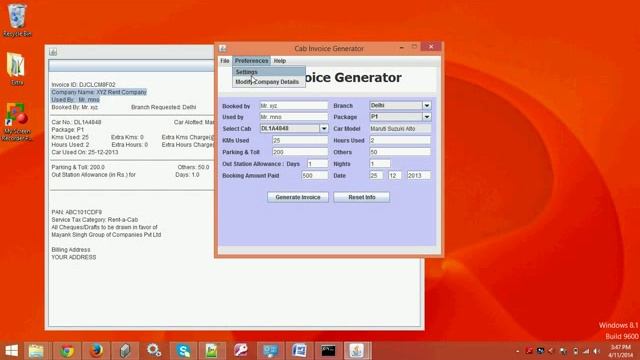Image resolution: width=640 pixels, height=360 pixels.
Task: Click 'PAN: ABC101CDF9' in invoice window
Action: pos(77,212)
